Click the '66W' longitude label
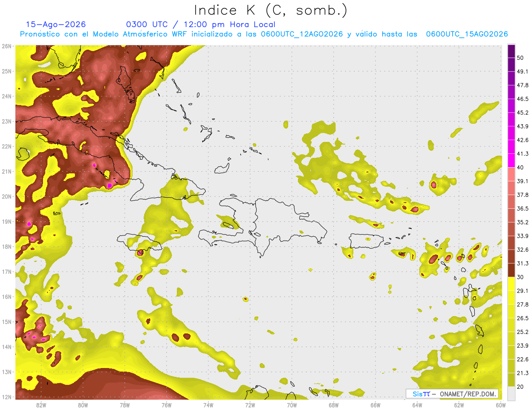The image size is (532, 411). tap(376, 405)
